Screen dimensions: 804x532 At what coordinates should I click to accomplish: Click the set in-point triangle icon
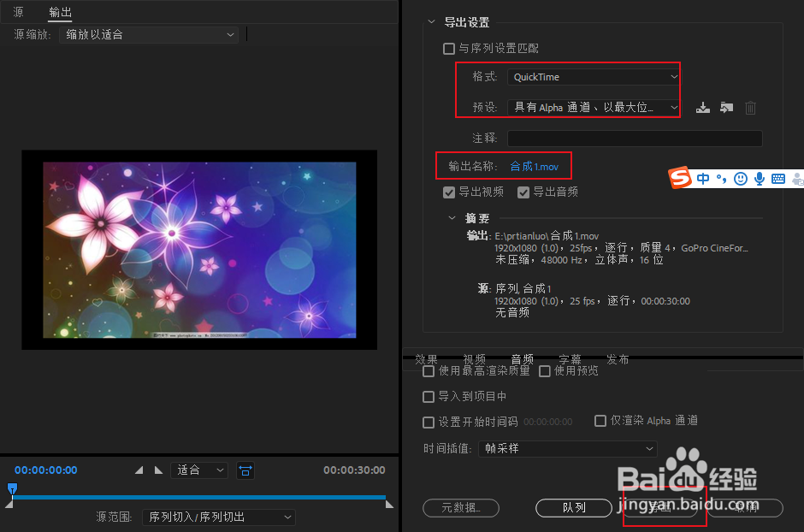pos(139,470)
